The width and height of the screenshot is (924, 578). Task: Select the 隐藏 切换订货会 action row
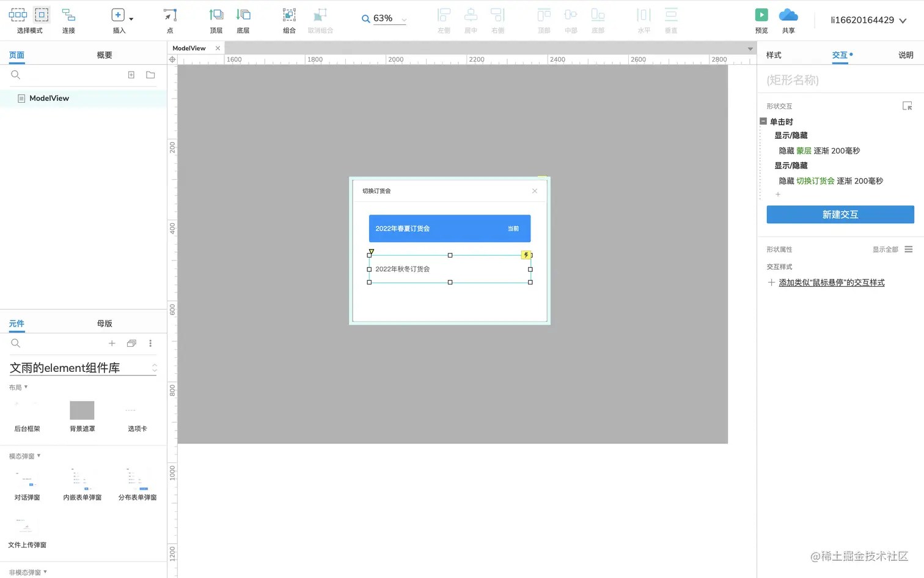831,181
